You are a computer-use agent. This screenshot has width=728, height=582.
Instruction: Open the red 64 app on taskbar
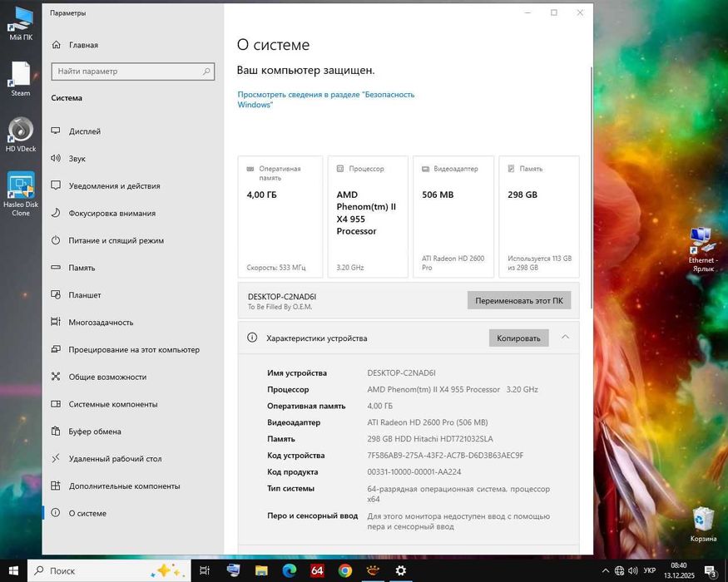click(317, 570)
